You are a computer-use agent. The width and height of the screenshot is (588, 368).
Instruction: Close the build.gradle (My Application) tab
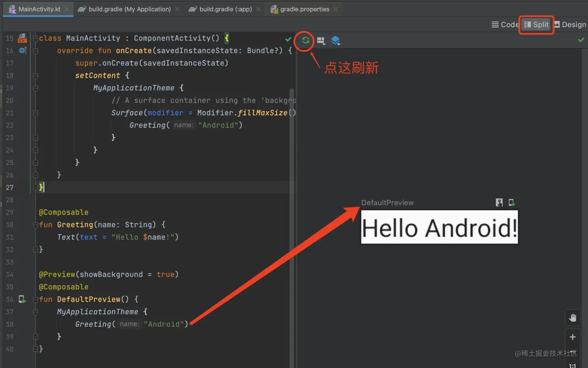pos(177,9)
